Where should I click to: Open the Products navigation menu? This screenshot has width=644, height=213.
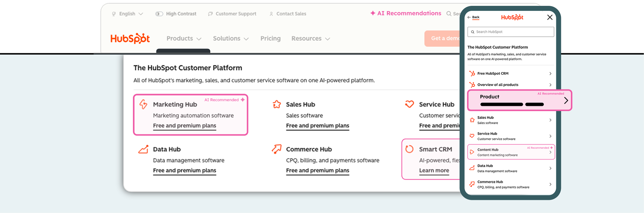[x=184, y=39]
